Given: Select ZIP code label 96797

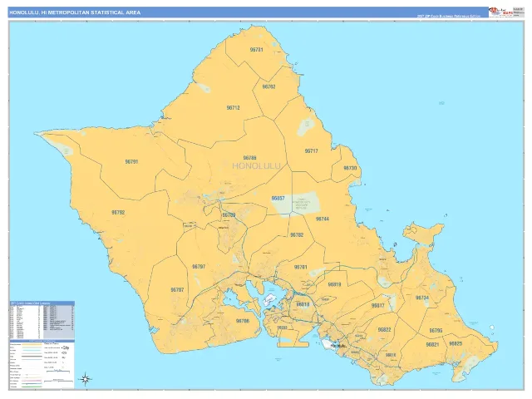Looking at the screenshot, I should pos(199,267).
